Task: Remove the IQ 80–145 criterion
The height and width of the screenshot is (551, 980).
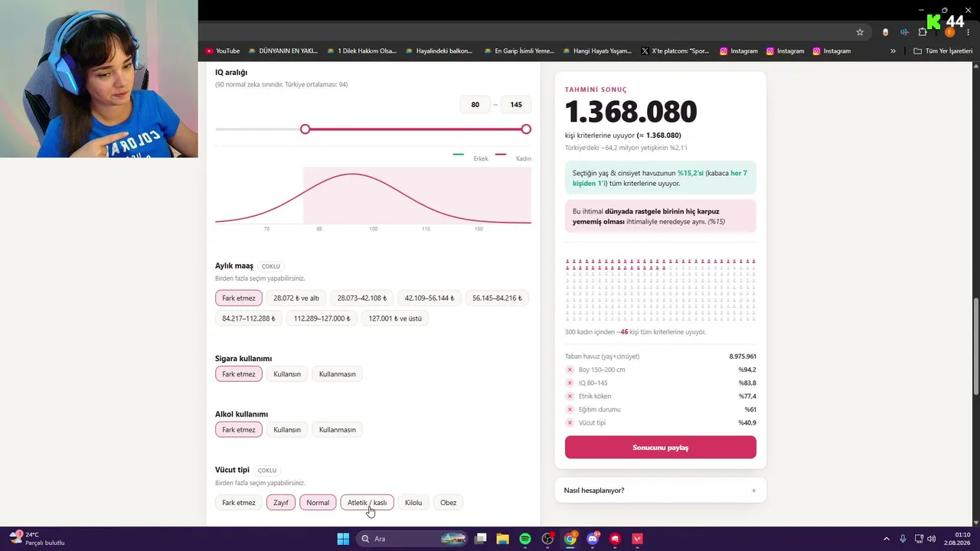Action: (570, 383)
